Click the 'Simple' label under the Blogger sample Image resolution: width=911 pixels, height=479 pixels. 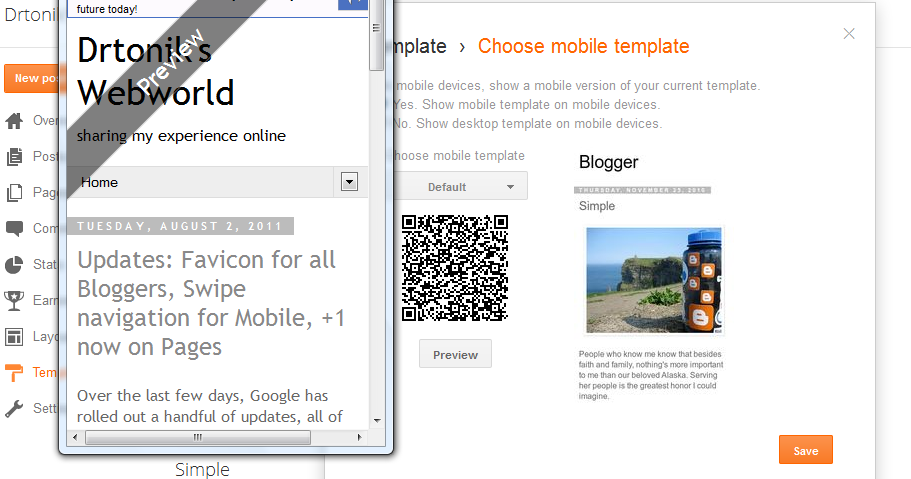point(597,206)
